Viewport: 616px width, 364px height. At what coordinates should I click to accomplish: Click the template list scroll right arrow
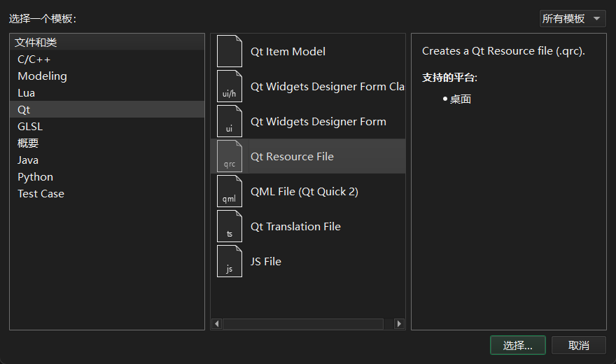coord(399,323)
